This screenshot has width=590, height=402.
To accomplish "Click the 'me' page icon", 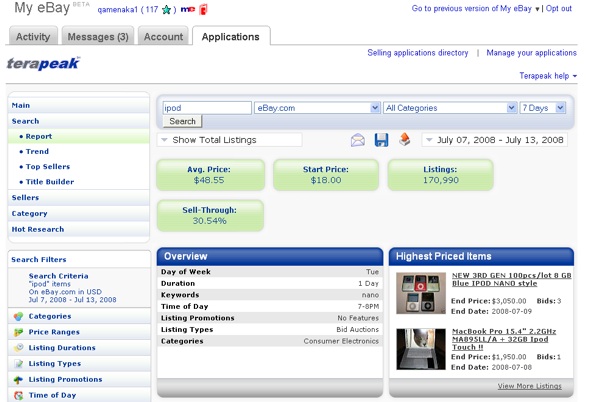I will (188, 9).
